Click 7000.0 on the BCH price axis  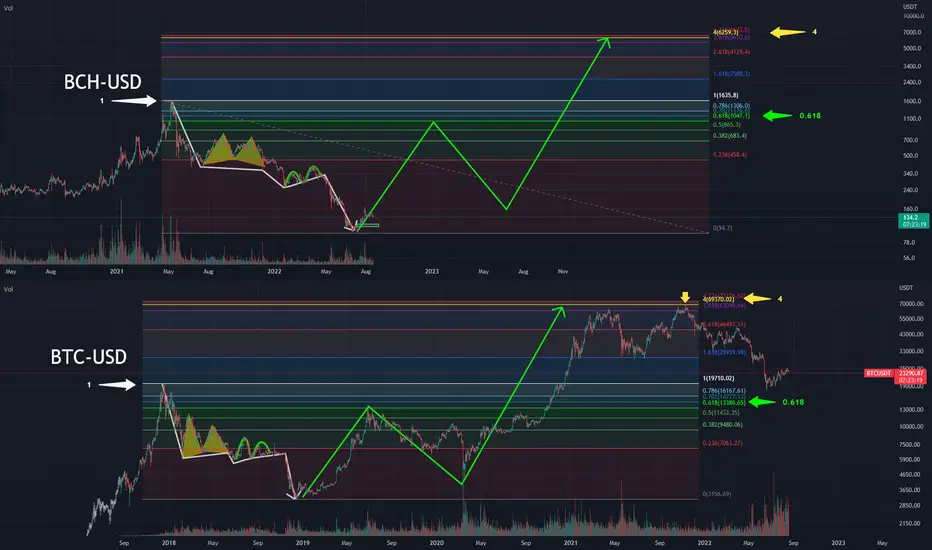click(x=912, y=32)
